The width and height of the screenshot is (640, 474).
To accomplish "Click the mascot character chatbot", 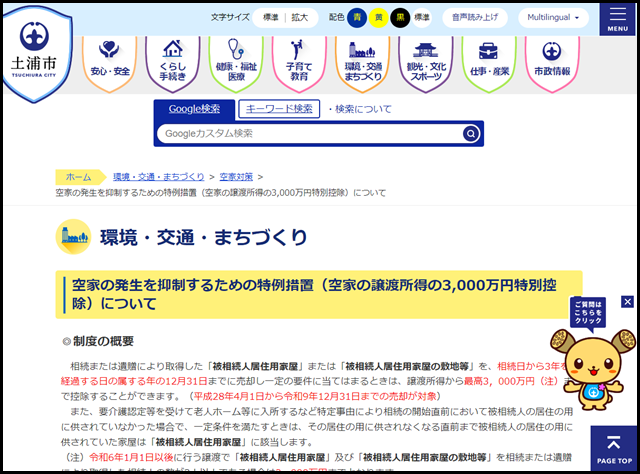I will click(x=593, y=370).
